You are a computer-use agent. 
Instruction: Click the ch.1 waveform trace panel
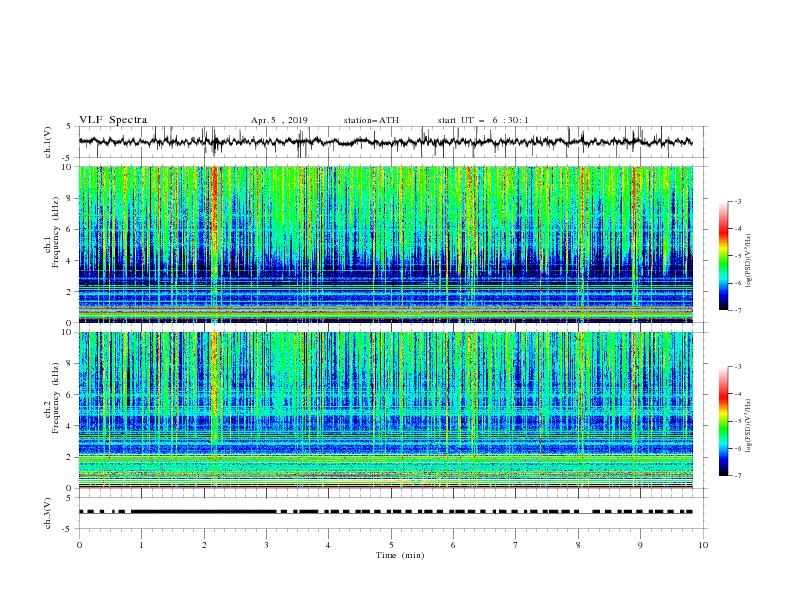(x=393, y=142)
